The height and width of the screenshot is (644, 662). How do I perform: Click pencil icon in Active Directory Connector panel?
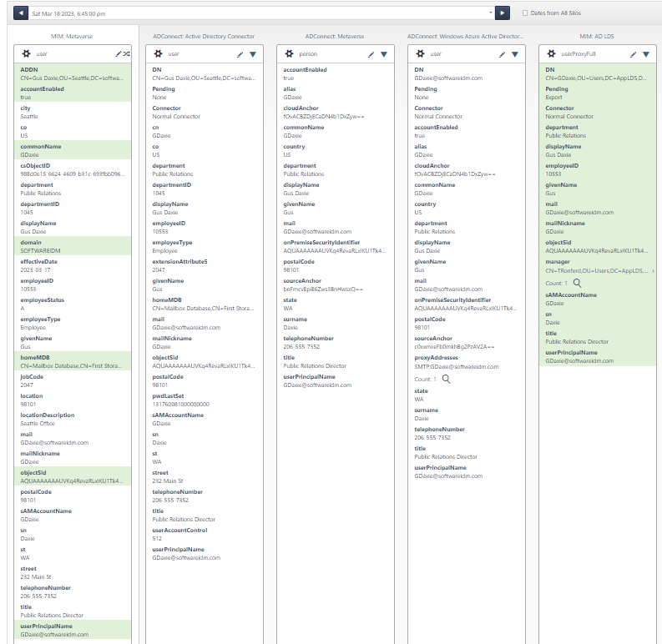(240, 54)
